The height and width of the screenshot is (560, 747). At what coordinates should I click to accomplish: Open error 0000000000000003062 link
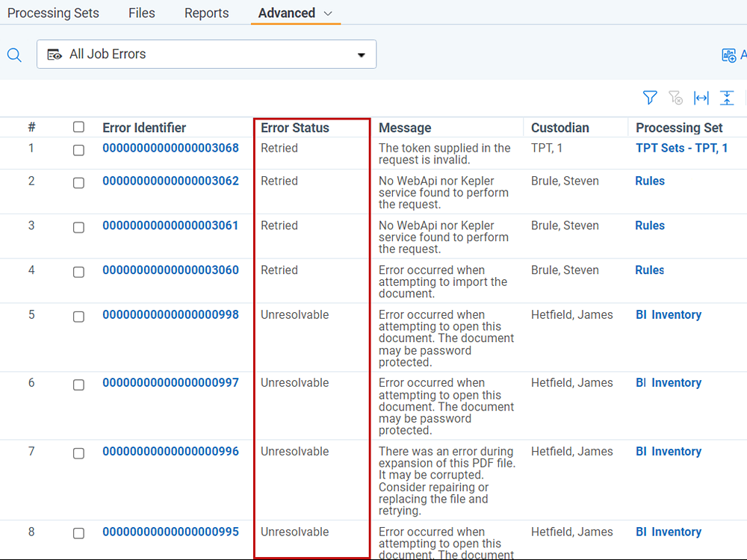(170, 181)
